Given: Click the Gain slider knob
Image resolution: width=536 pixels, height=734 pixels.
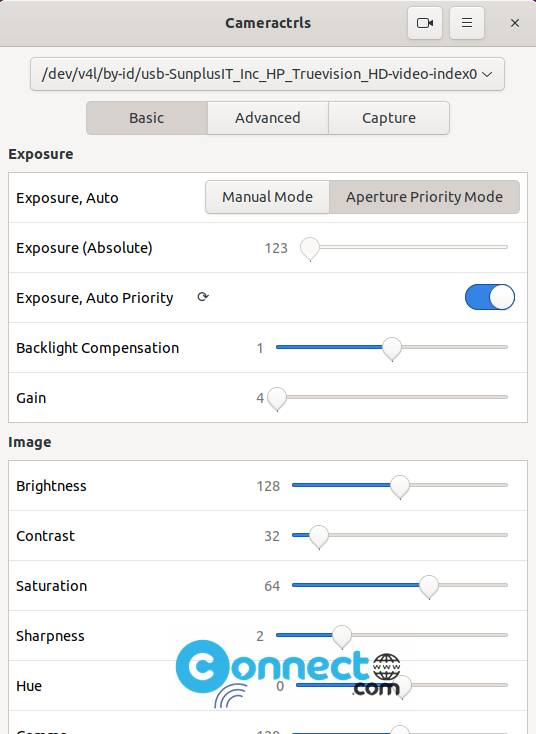Looking at the screenshot, I should tap(277, 399).
